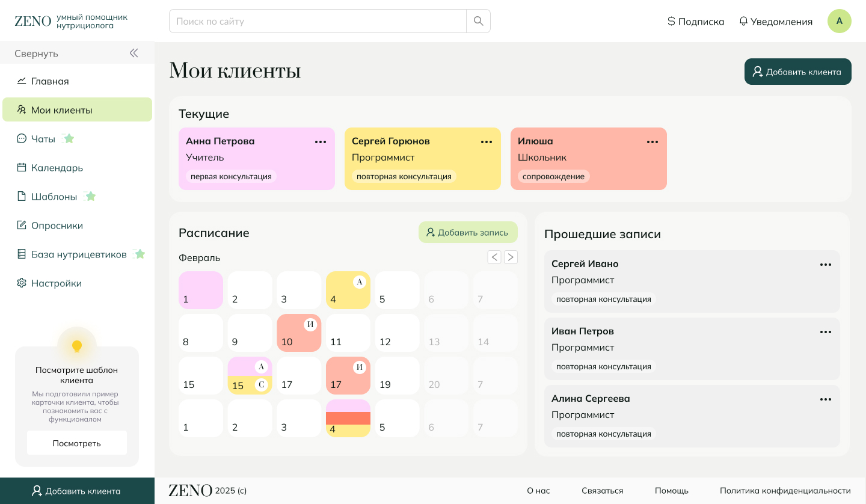
Task: Open Чаты in sidebar
Action: pyautogui.click(x=77, y=139)
